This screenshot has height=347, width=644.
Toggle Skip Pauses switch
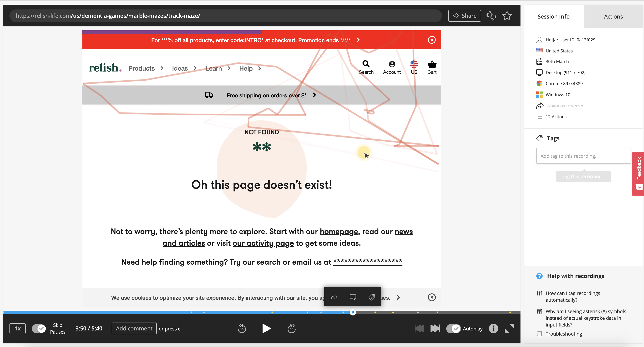(x=39, y=328)
